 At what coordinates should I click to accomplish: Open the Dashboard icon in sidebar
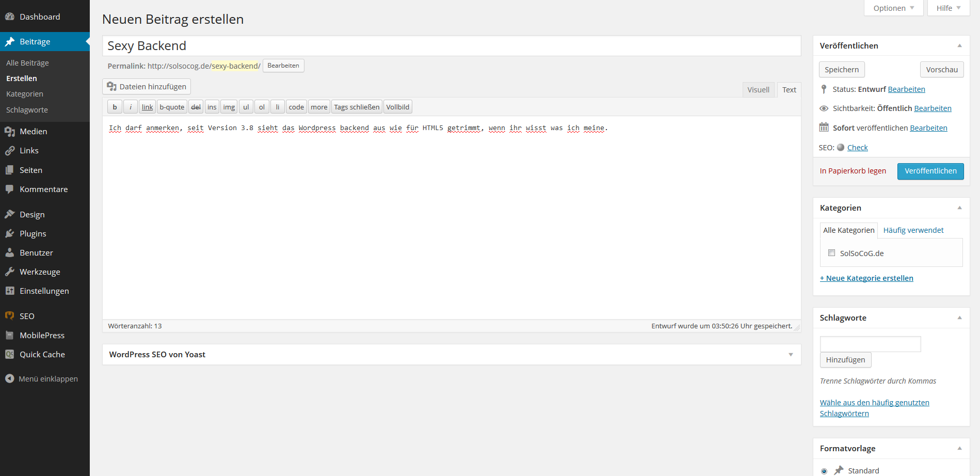(x=9, y=17)
